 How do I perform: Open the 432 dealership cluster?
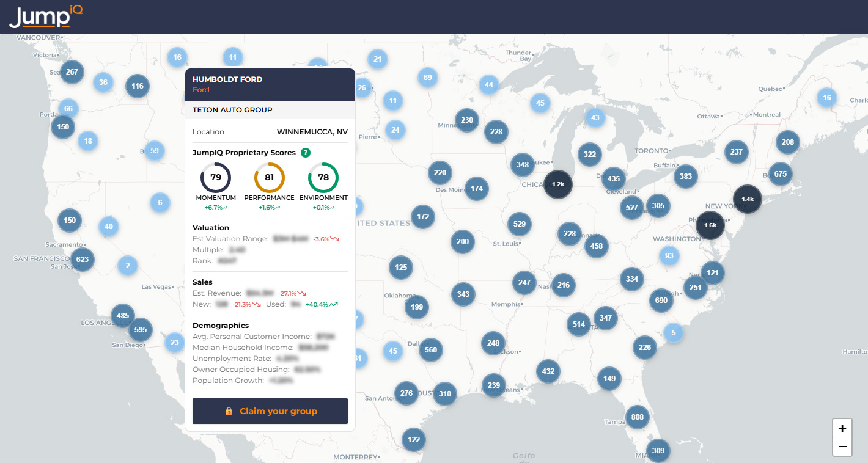548,371
